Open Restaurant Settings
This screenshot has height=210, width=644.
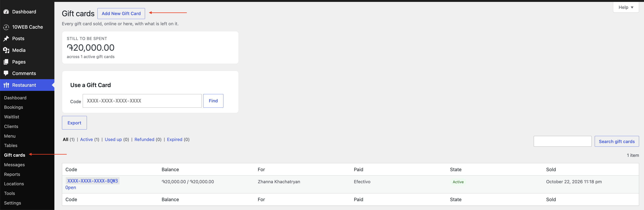click(x=12, y=203)
